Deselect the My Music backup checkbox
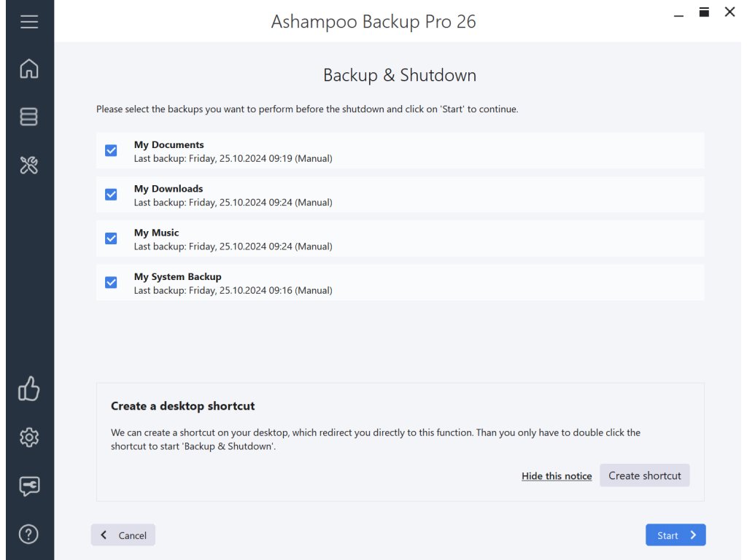The width and height of the screenshot is (747, 560). click(x=111, y=238)
